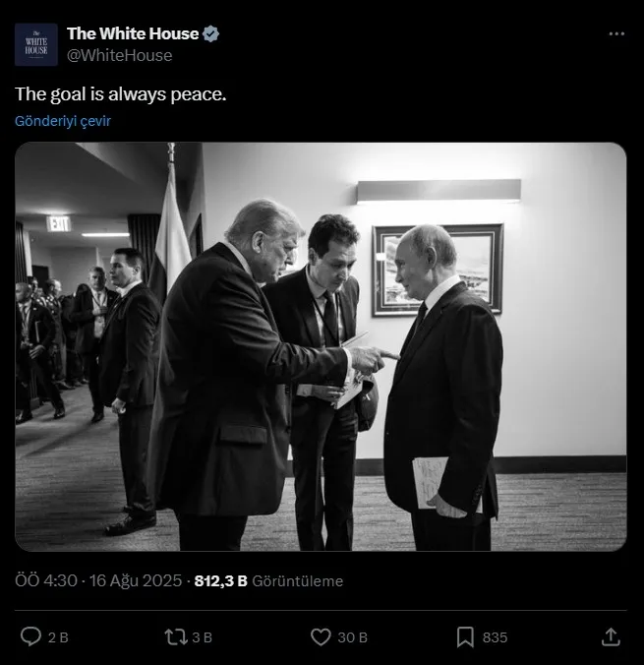Click the White House profile avatar
Image resolution: width=644 pixels, height=665 pixels.
[35, 45]
